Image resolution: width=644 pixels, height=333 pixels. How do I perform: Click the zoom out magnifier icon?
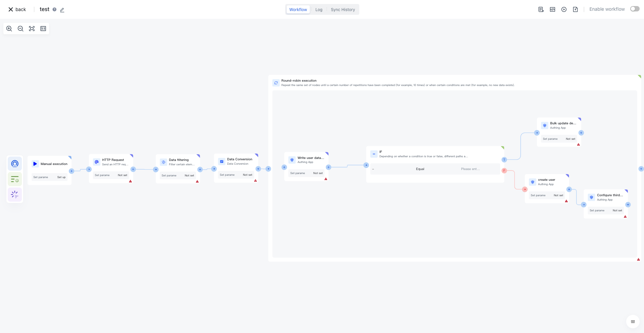coord(21,29)
